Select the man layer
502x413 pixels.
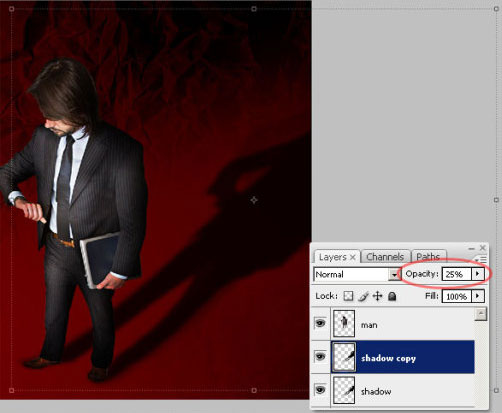pyautogui.click(x=403, y=324)
